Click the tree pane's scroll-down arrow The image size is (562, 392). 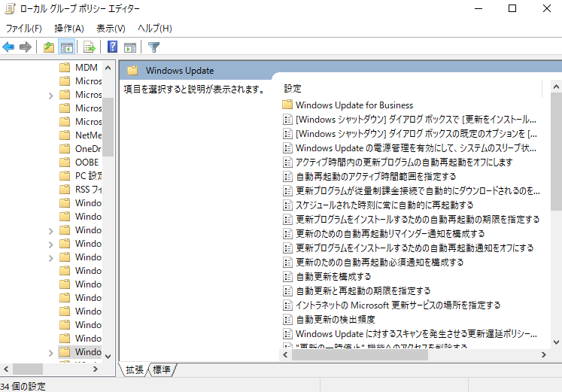point(108,355)
